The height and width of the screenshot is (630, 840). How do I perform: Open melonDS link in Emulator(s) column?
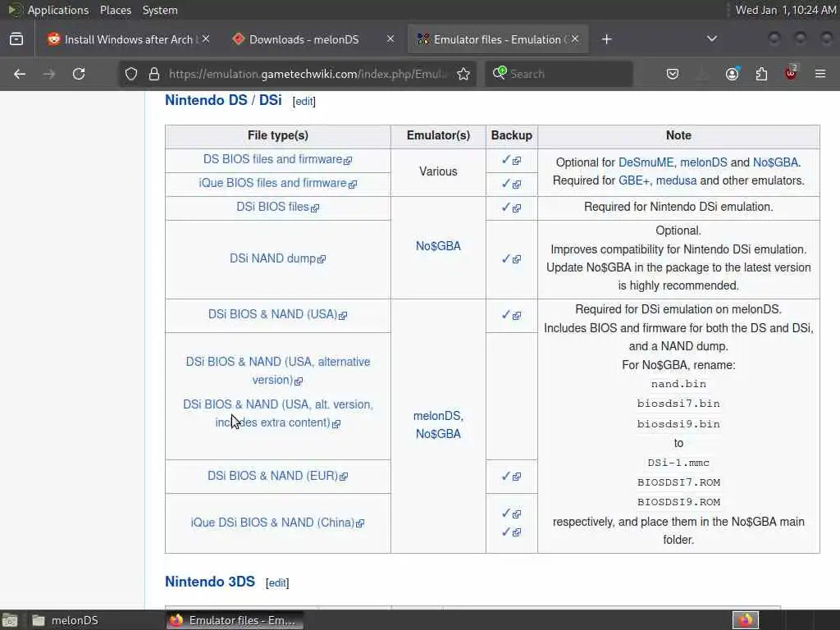point(438,416)
